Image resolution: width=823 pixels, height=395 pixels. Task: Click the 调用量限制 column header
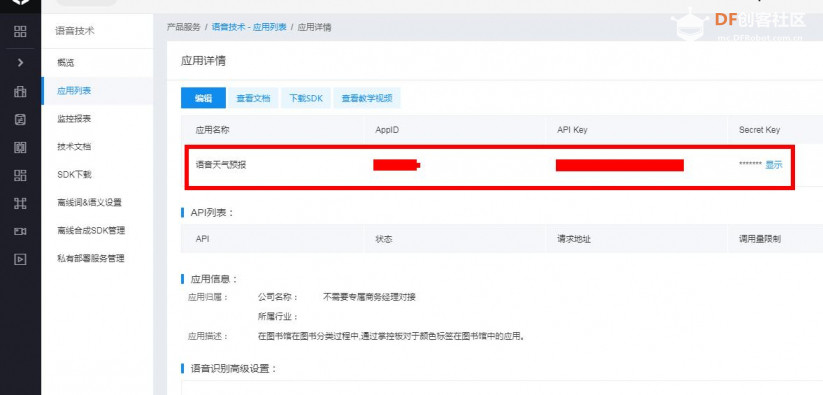coord(760,239)
